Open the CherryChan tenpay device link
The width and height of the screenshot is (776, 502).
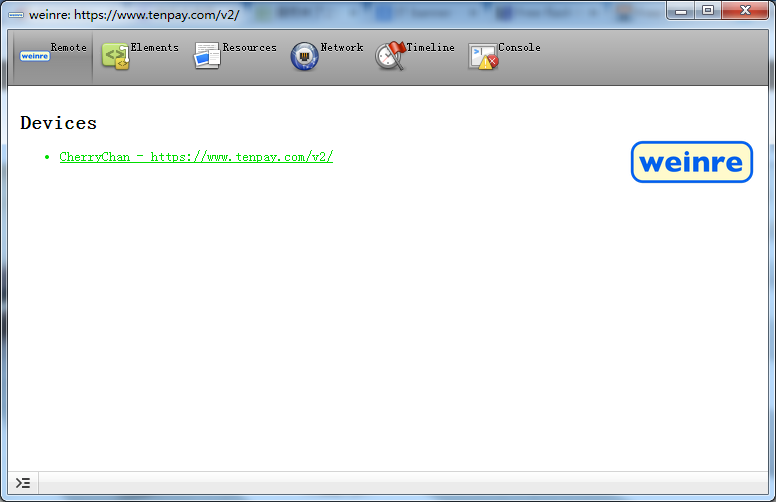196,157
